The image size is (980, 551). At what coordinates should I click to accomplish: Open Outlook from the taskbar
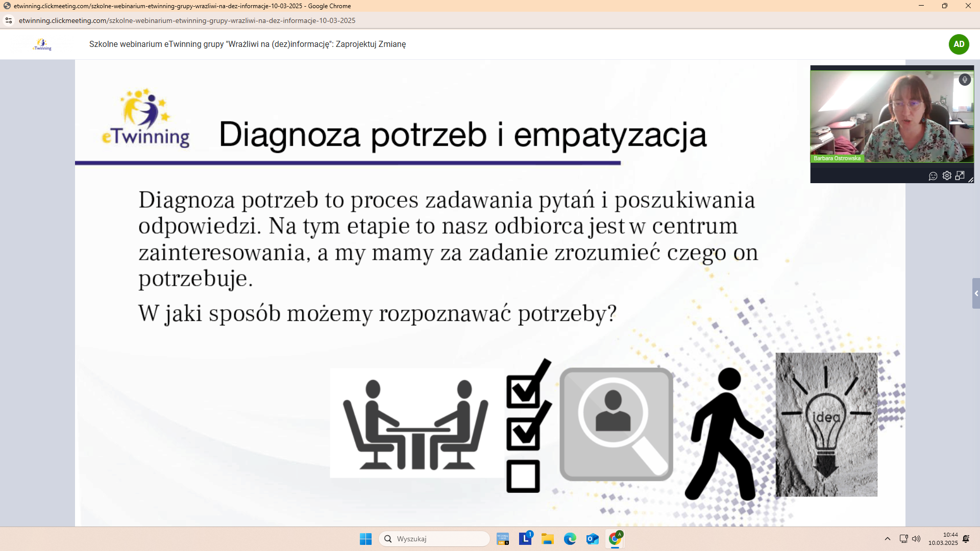click(592, 539)
